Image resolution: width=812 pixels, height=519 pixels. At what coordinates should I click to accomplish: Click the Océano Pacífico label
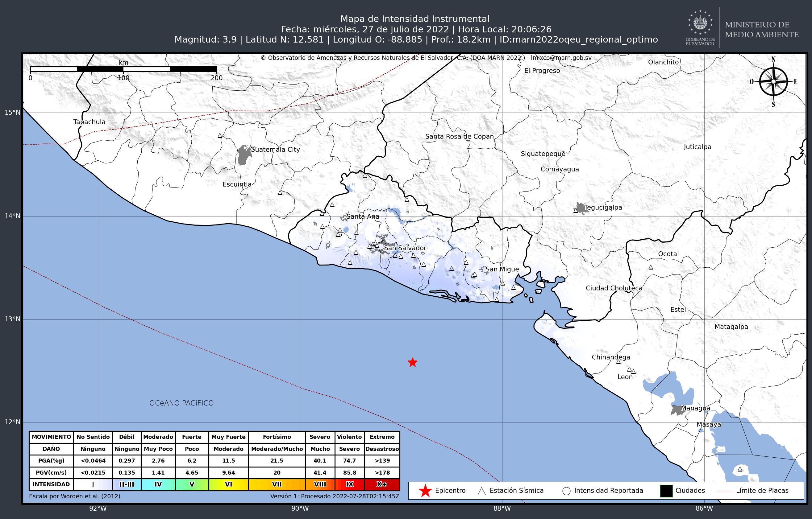pos(181,403)
